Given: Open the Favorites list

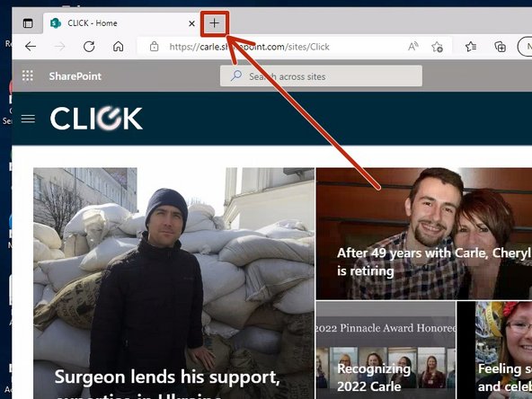Looking at the screenshot, I should pos(471,47).
